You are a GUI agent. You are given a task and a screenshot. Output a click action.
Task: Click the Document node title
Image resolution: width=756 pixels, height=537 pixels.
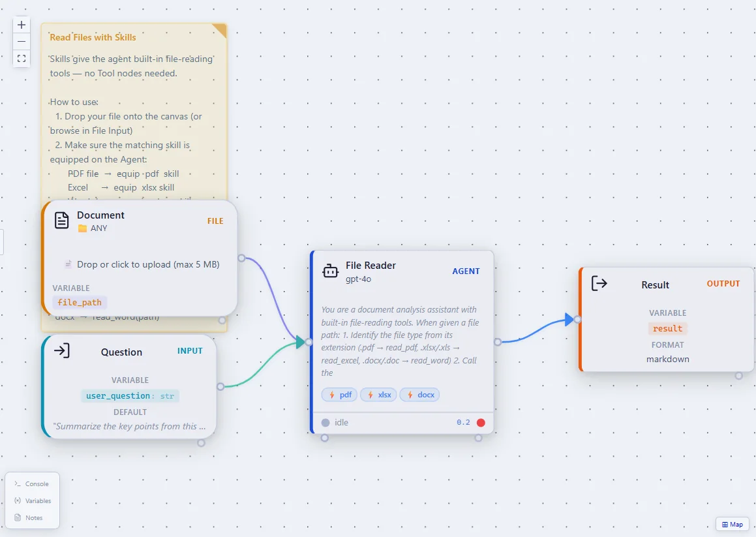pyautogui.click(x=100, y=215)
